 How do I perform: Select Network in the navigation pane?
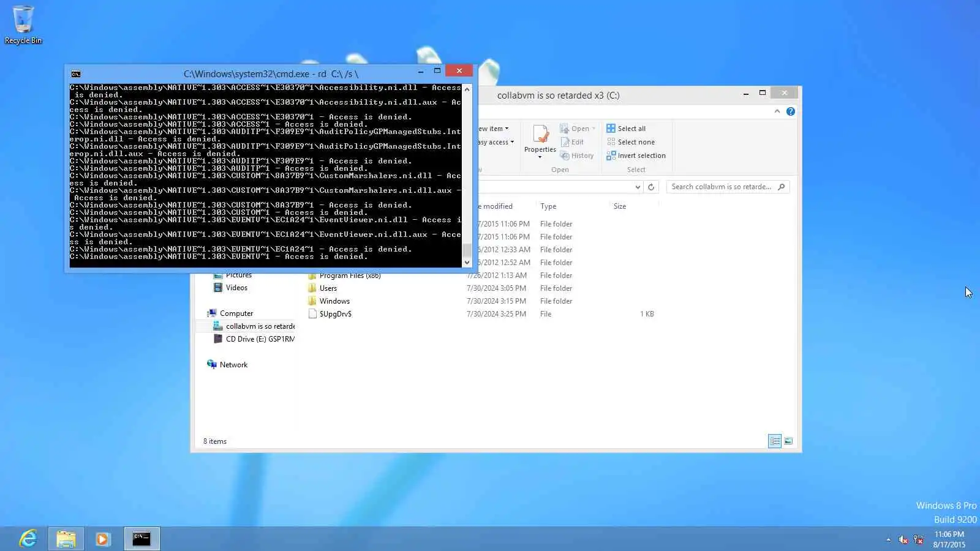click(233, 365)
